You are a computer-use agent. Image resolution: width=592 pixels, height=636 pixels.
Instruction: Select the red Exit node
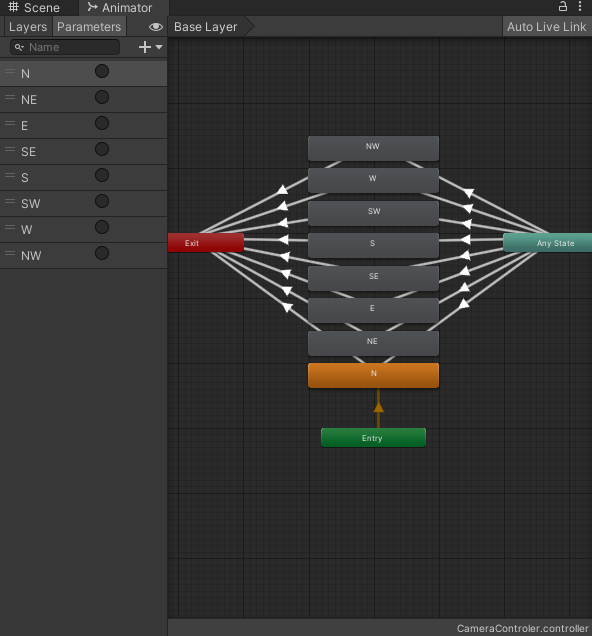pyautogui.click(x=206, y=243)
